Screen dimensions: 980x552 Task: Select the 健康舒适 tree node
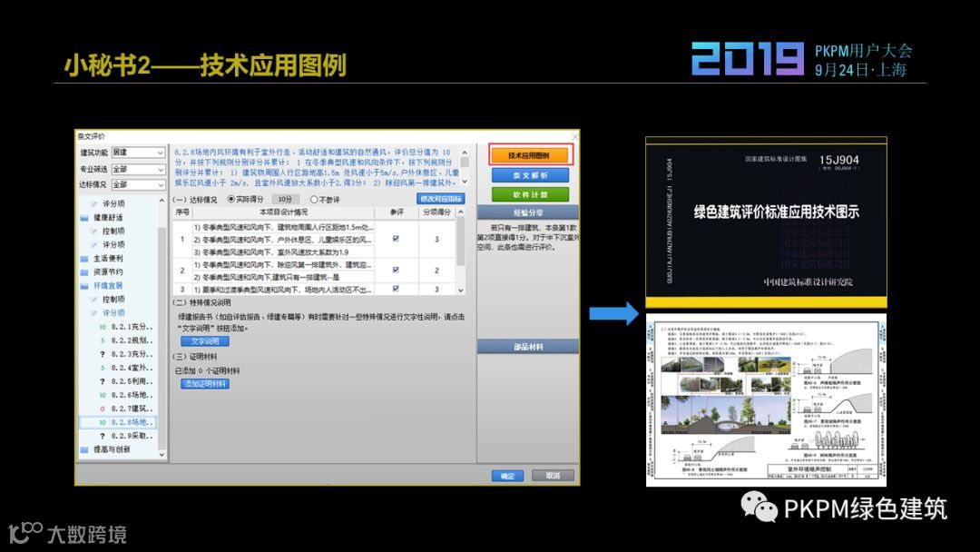(108, 218)
